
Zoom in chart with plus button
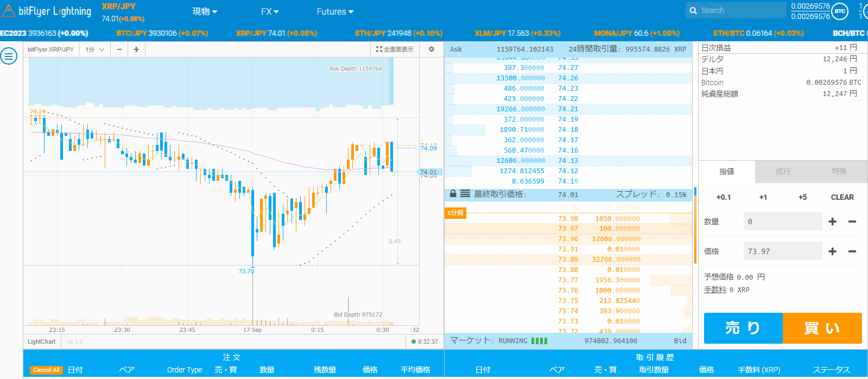[x=136, y=49]
